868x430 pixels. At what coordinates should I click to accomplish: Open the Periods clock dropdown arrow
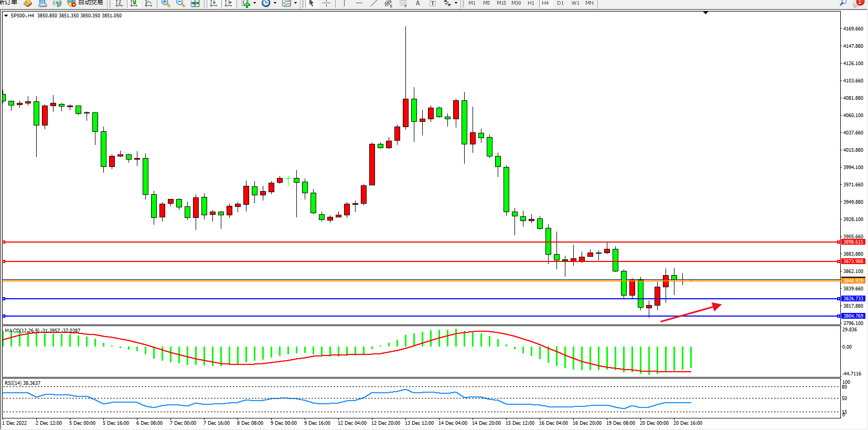275,3
